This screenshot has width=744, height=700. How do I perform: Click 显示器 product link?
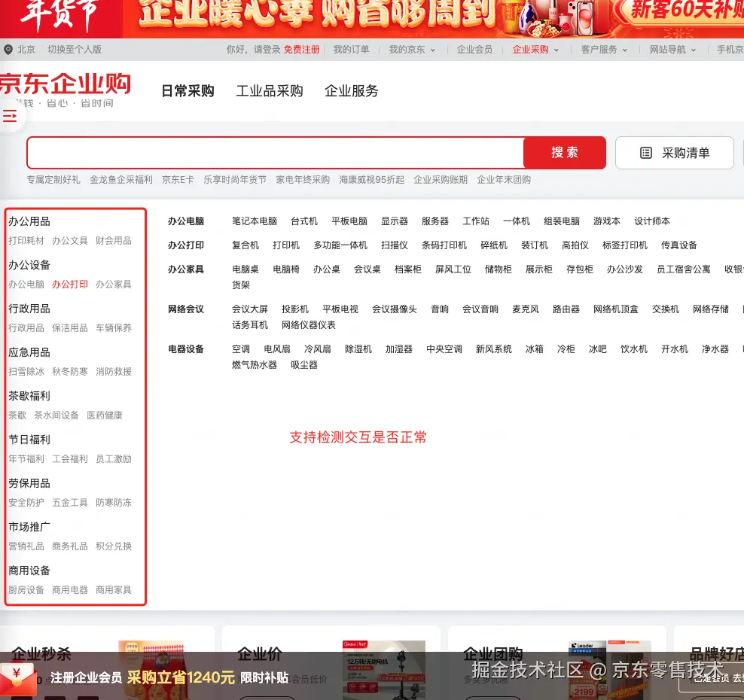[x=395, y=221]
